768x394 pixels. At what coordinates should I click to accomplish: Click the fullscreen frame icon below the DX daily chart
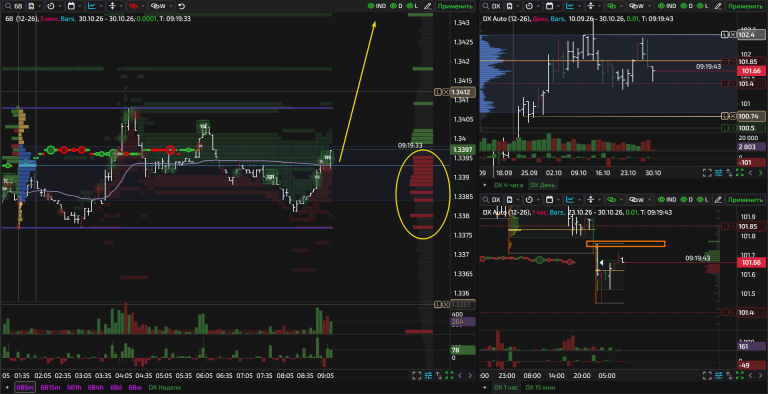coord(707,172)
